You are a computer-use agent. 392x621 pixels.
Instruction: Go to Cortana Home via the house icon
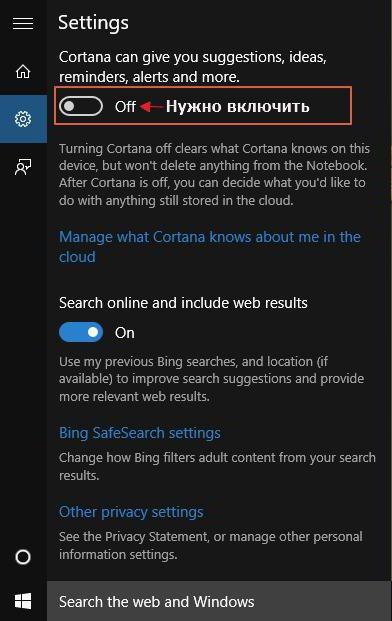23,71
